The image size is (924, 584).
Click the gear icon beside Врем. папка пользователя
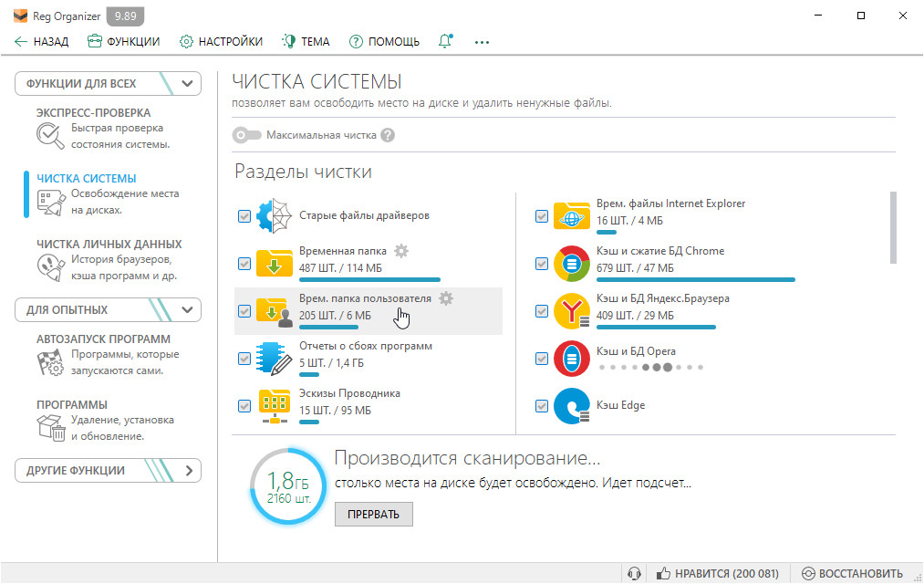[x=445, y=298]
